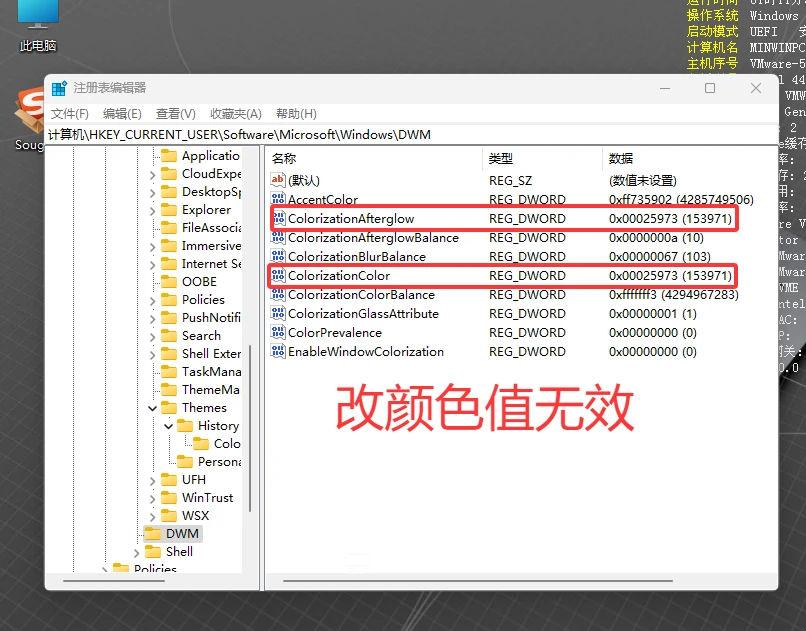The width and height of the screenshot is (806, 631).
Task: Click the ColorPrevalence DWORD icon
Action: tap(278, 332)
